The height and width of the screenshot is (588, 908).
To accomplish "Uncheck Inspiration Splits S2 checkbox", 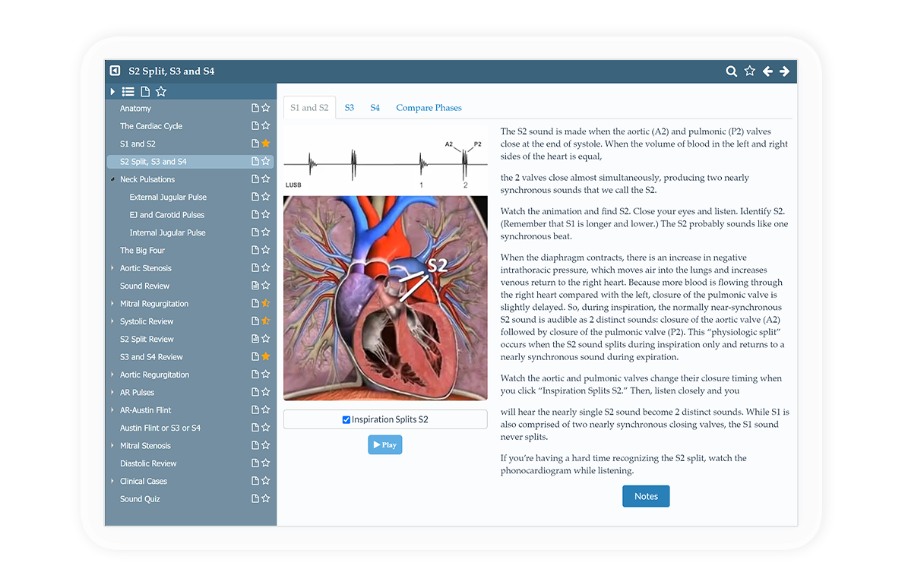I will click(346, 419).
